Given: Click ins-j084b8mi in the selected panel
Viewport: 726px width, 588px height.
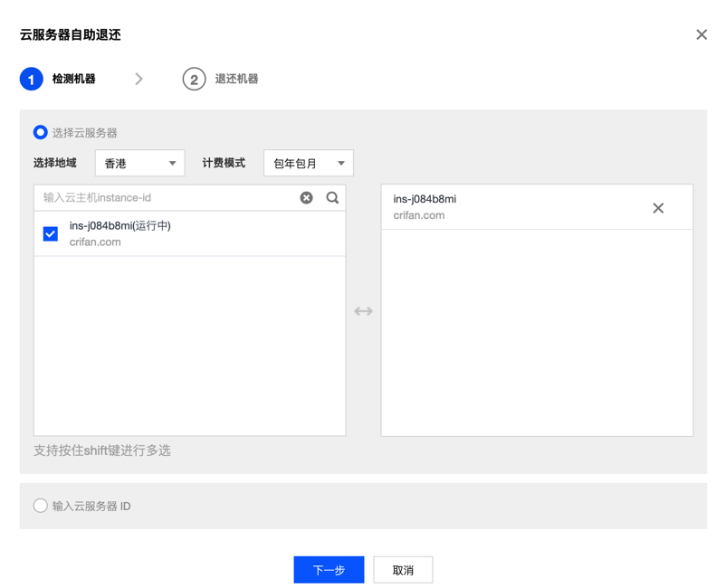Looking at the screenshot, I should point(425,199).
